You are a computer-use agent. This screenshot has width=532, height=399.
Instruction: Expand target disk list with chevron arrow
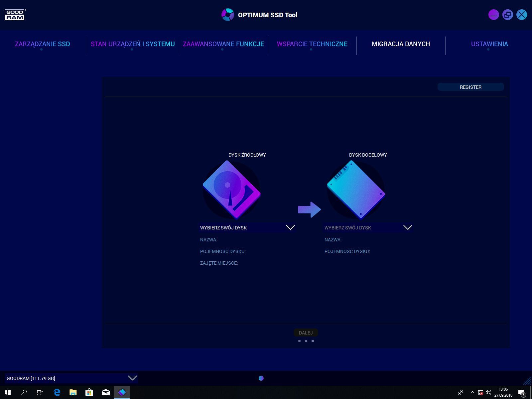point(408,227)
